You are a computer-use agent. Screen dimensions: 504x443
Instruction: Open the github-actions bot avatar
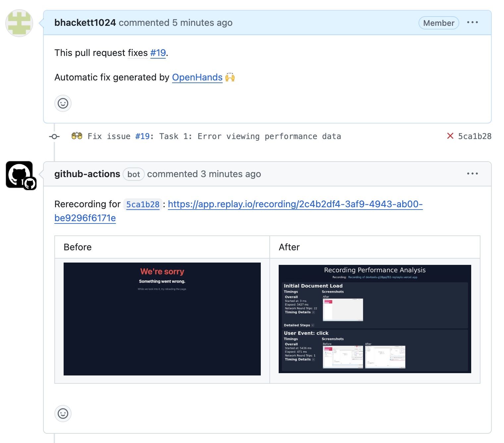19,174
